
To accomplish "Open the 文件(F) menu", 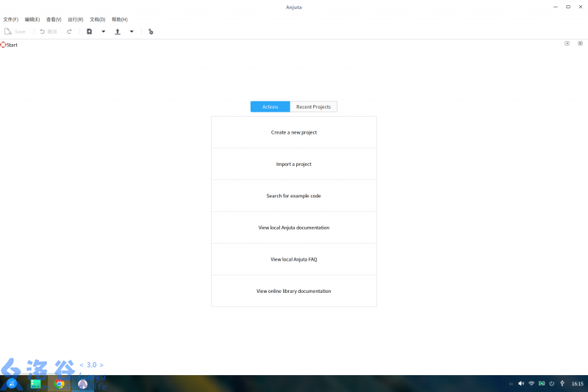I will point(11,19).
